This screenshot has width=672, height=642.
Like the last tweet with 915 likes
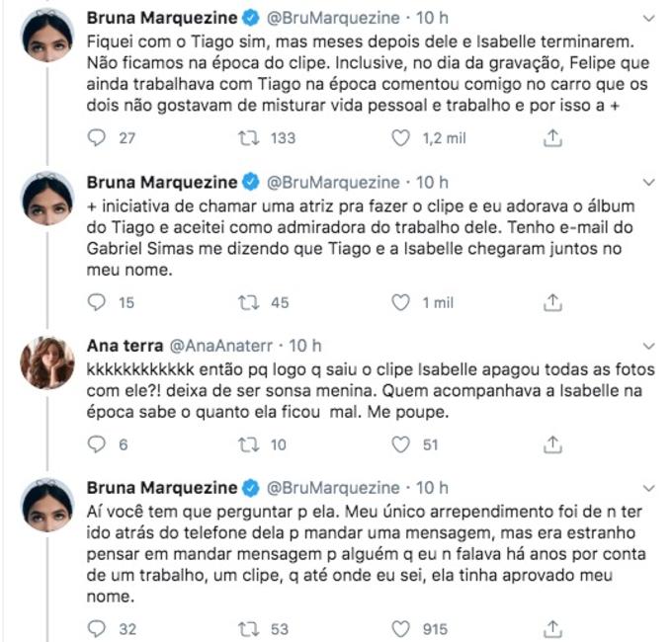coord(402,626)
